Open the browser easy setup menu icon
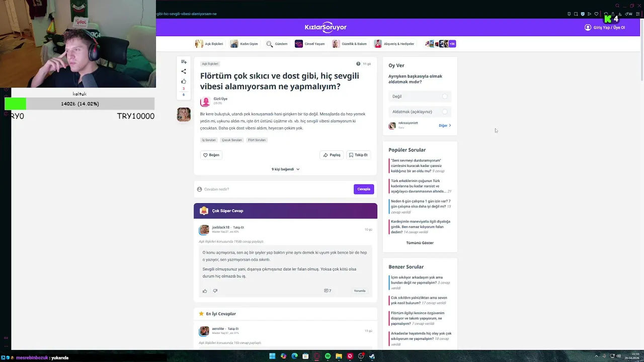Screen dimensions: 644x362 pyautogui.click(x=637, y=14)
